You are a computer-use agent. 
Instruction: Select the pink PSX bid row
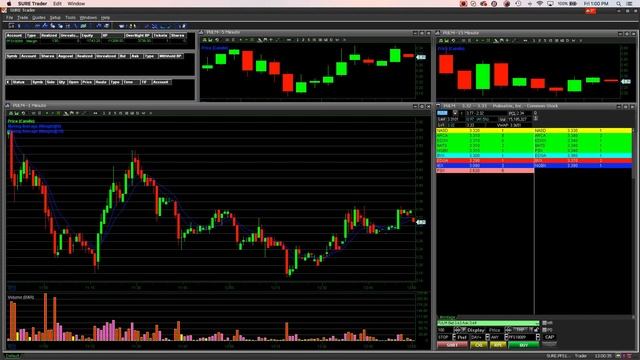pyautogui.click(x=485, y=170)
